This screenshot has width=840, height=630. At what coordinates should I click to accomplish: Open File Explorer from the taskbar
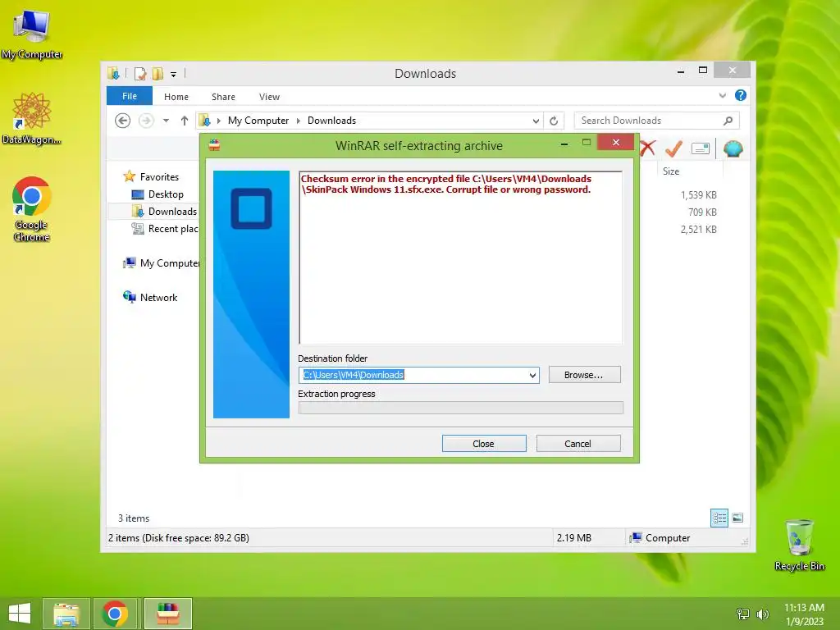point(66,614)
